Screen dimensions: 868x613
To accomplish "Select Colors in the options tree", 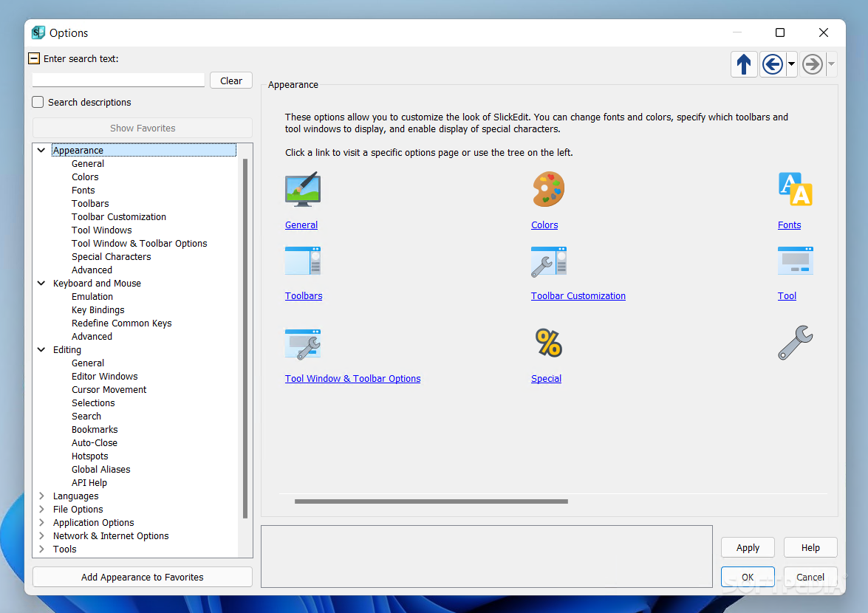I will pos(85,177).
